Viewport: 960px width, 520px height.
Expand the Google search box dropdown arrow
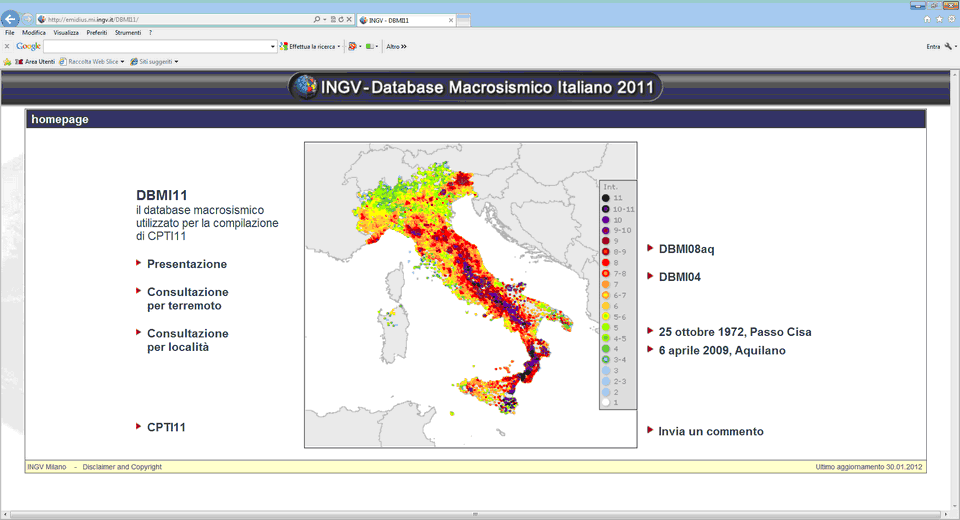pos(272,47)
